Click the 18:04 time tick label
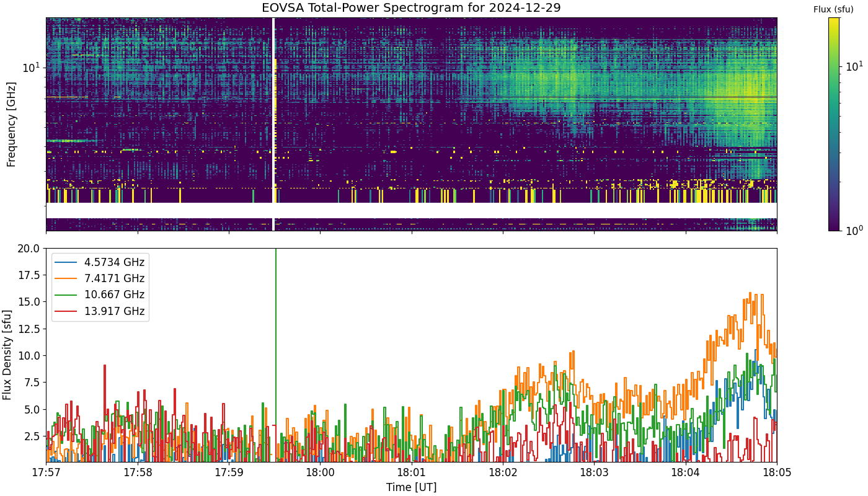 tap(686, 472)
